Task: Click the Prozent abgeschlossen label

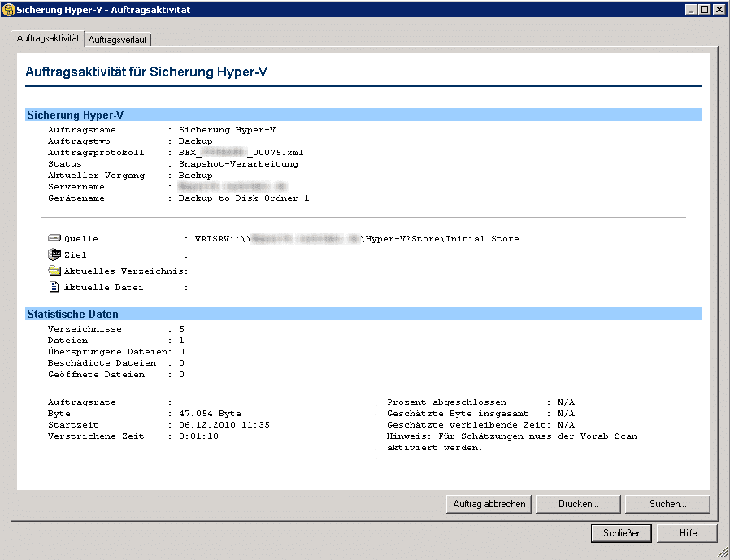Action: coord(446,402)
